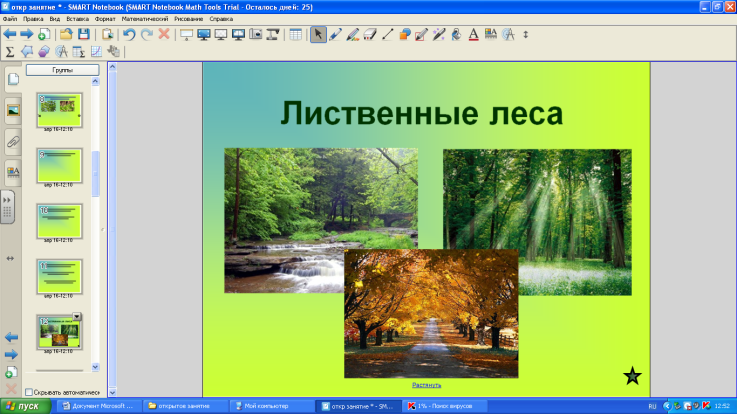Switch to full screen view monitor icon
This screenshot has width=737, height=414.
204,34
